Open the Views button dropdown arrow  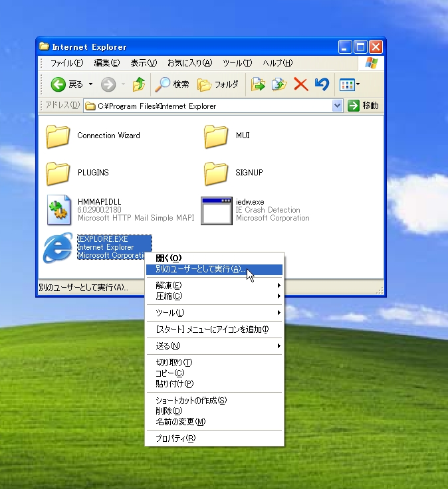pyautogui.click(x=358, y=84)
